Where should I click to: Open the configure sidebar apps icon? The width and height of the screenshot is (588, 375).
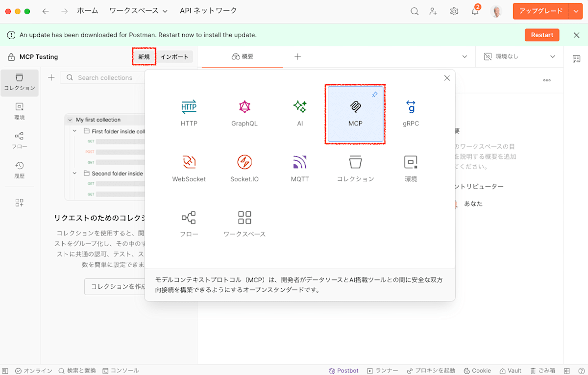[x=20, y=202]
